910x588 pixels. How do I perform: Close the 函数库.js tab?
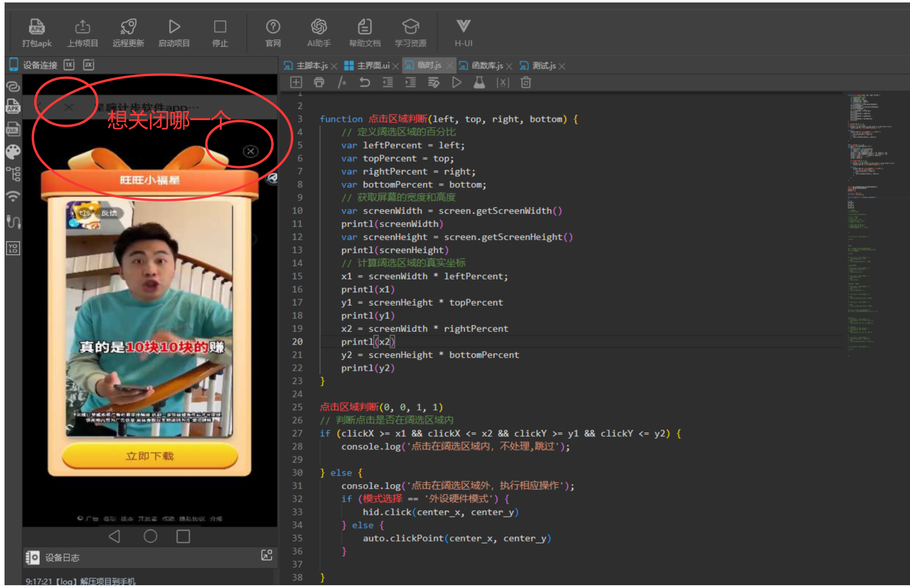509,66
